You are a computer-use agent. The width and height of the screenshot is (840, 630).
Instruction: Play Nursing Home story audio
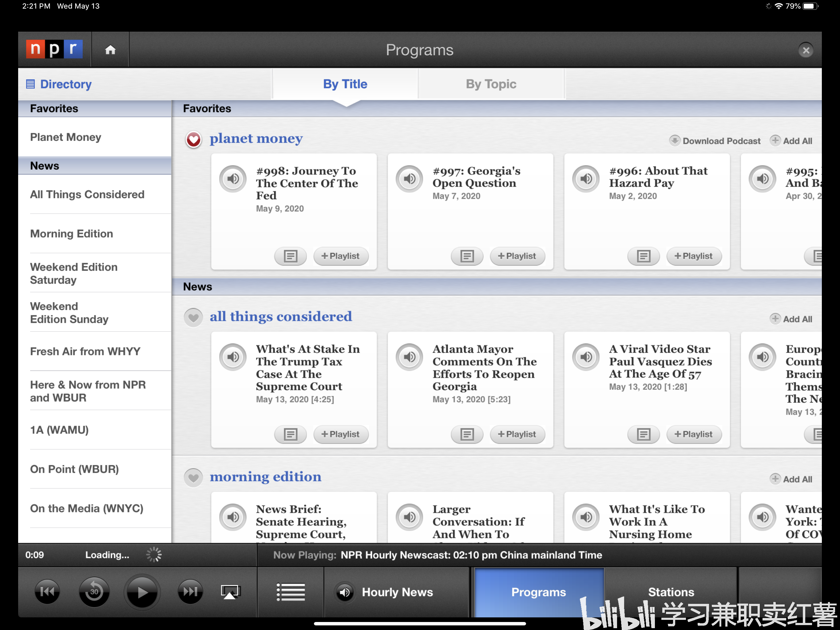pos(586,517)
